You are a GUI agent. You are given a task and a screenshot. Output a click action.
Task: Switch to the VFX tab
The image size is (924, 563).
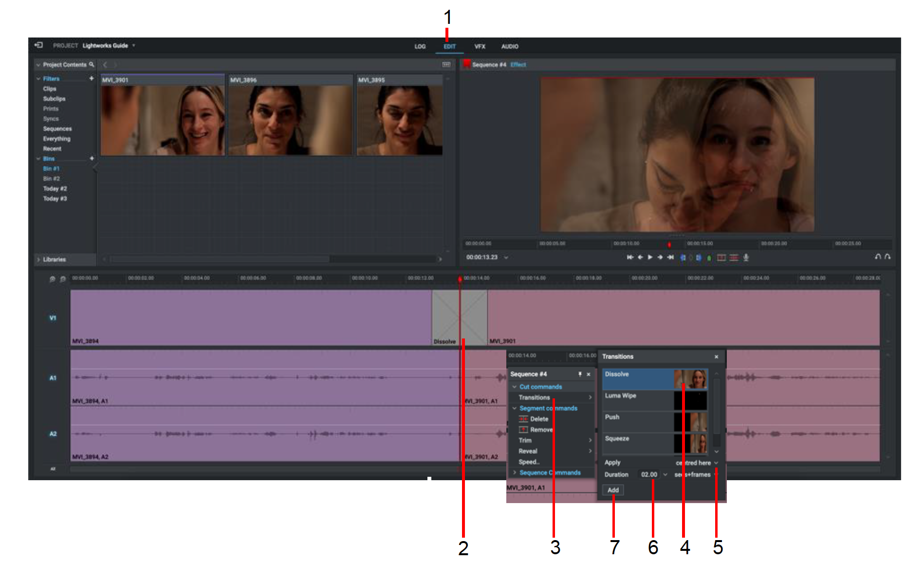[x=480, y=46]
